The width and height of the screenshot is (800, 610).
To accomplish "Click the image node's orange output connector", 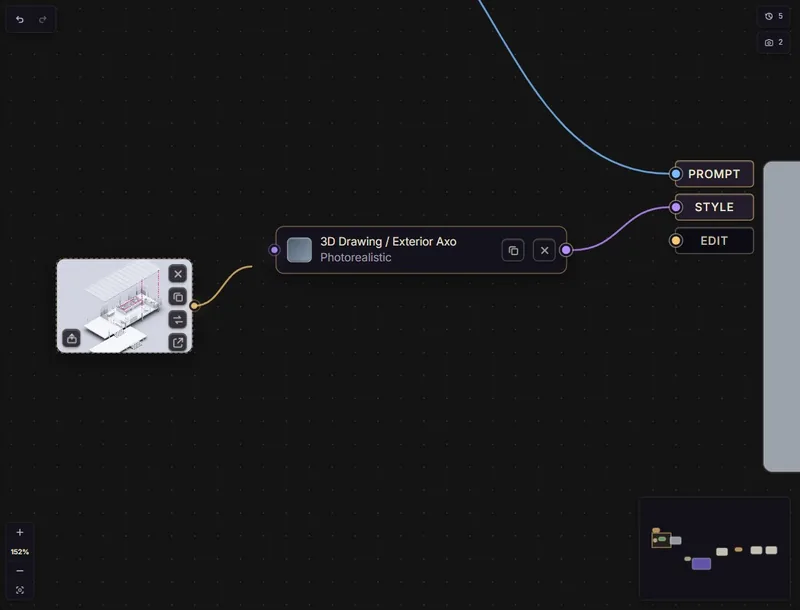I will click(194, 306).
